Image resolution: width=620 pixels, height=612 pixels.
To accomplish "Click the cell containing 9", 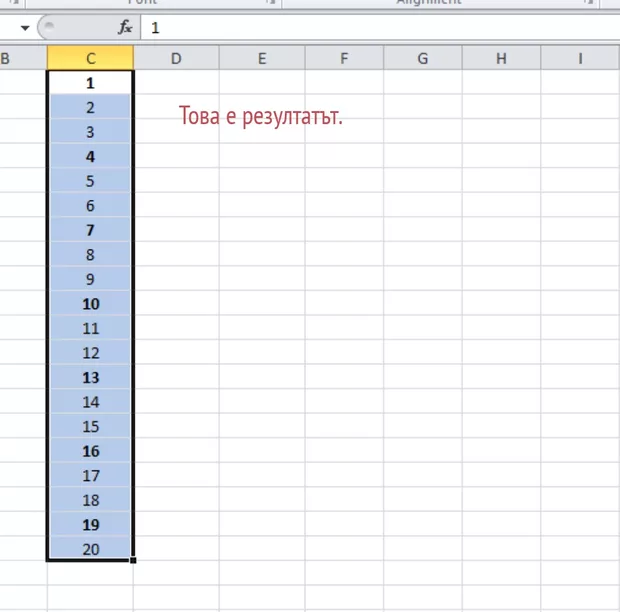I will (x=90, y=279).
